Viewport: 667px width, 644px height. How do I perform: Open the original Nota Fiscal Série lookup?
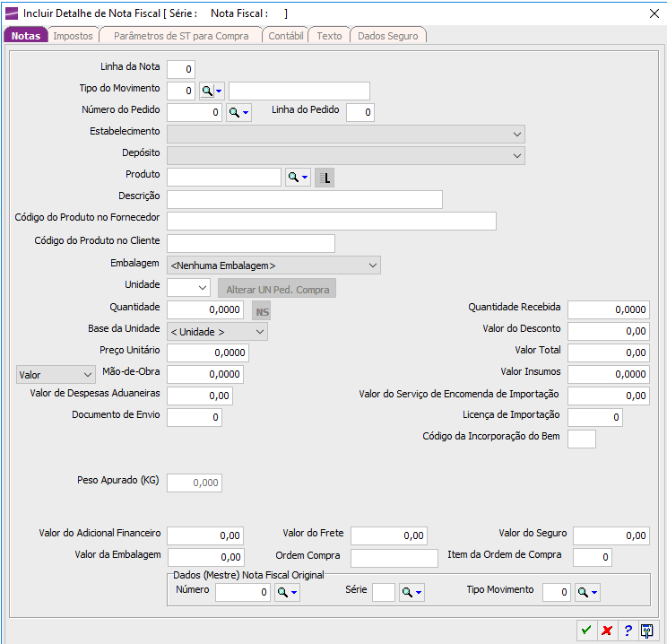[x=411, y=592]
